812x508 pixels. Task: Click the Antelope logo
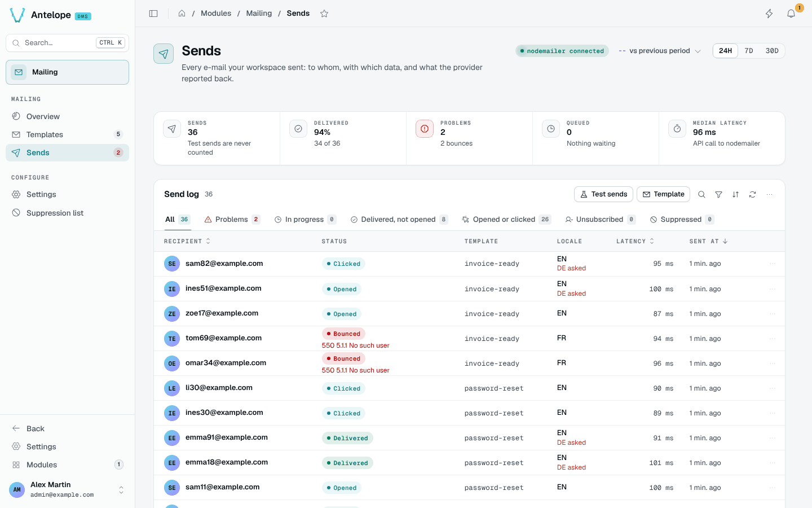17,15
